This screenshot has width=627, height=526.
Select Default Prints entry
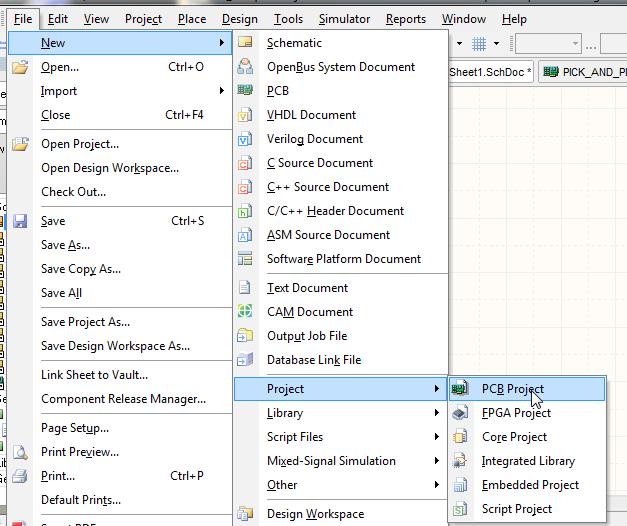[x=120, y=500]
